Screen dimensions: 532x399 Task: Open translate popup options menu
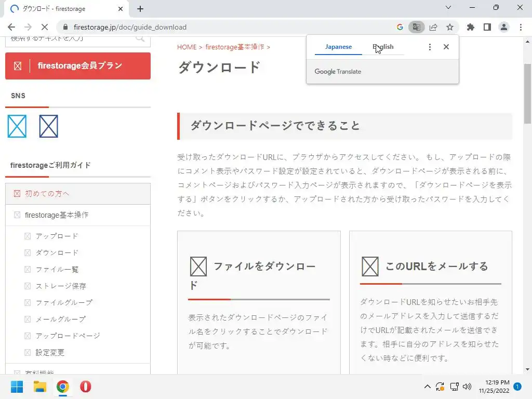pos(430,47)
